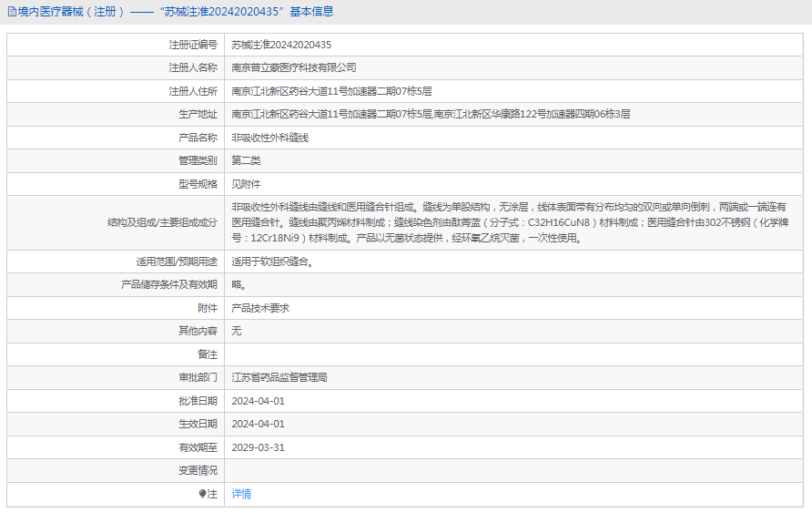
Task: Click the label 生产地址
Action: tap(198, 114)
